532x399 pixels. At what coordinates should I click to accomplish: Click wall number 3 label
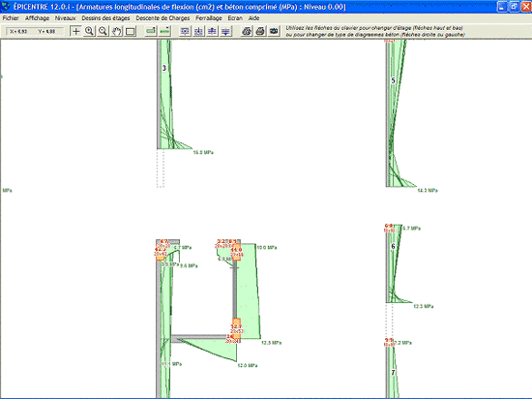coord(163,68)
